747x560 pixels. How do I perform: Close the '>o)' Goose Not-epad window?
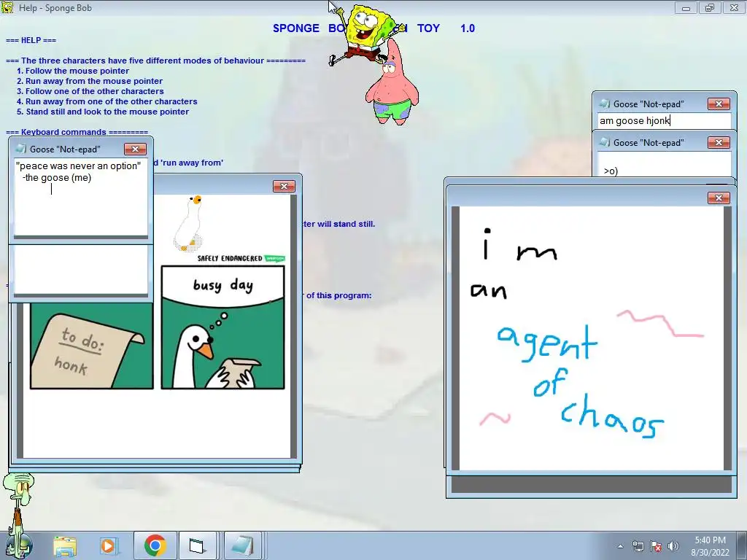click(719, 142)
